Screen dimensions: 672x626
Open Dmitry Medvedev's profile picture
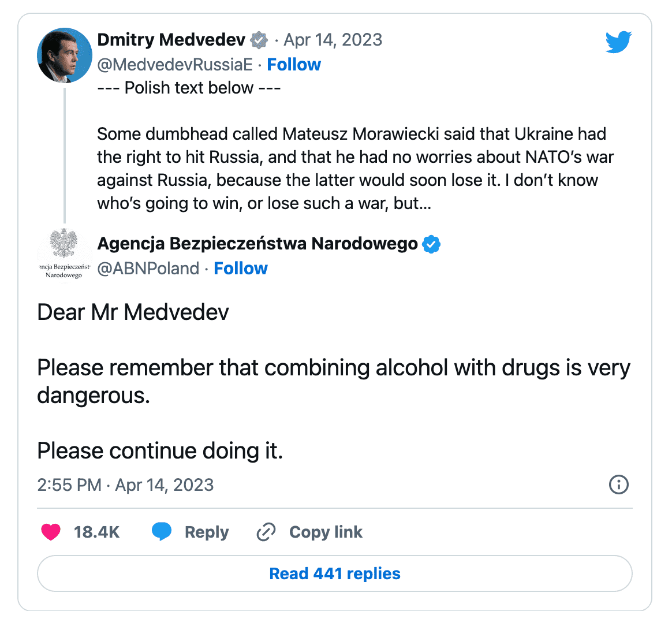pyautogui.click(x=65, y=55)
